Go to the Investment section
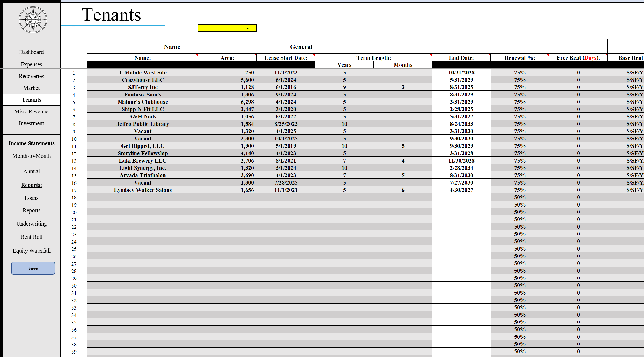 point(31,123)
